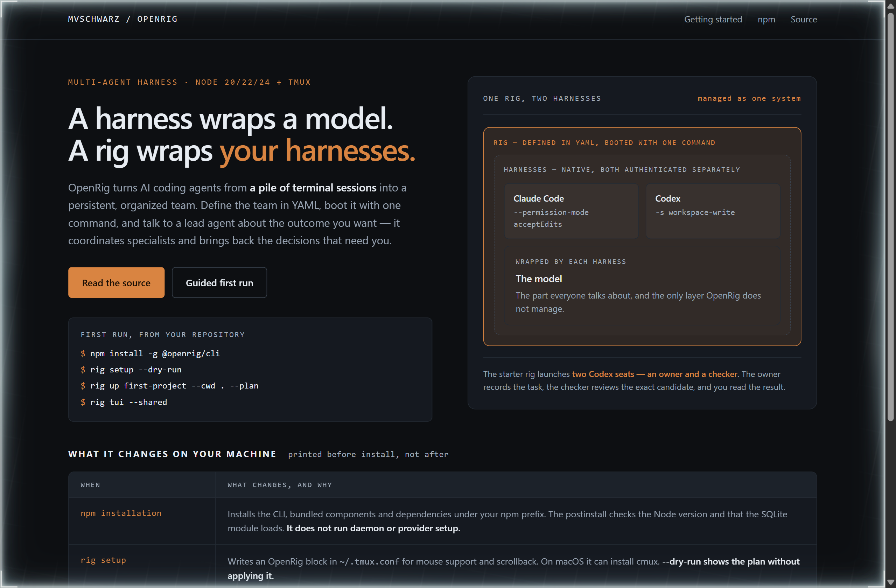
Task: Click the orange 'your harnesses.' headline text
Action: pyautogui.click(x=317, y=150)
